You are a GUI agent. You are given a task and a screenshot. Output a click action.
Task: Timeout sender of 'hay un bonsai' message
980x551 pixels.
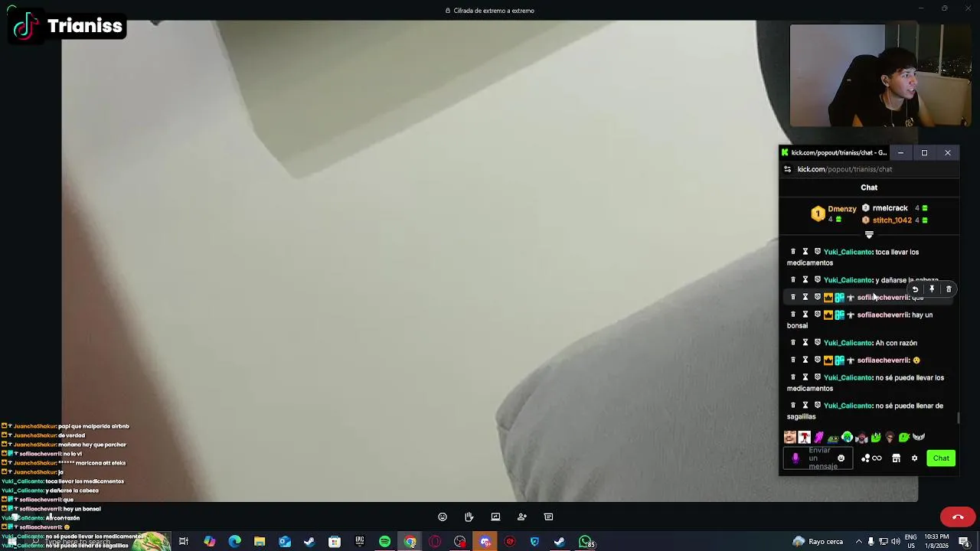(x=805, y=315)
